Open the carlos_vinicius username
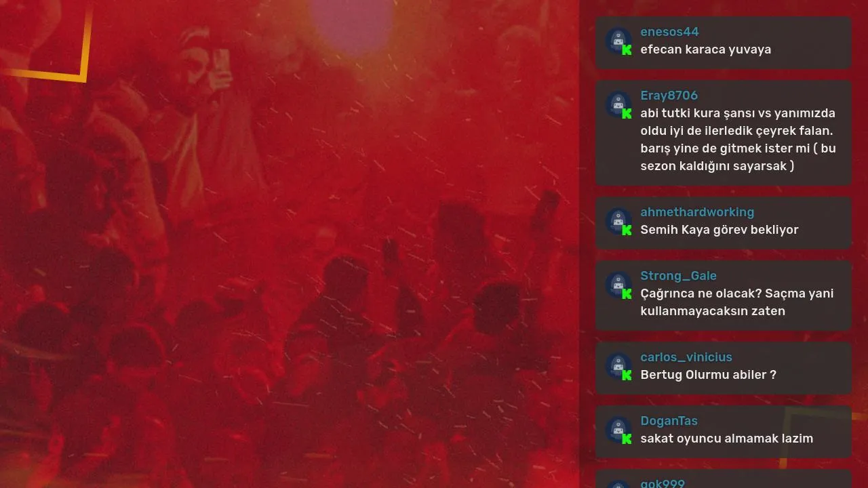Viewport: 868px width, 488px height. tap(686, 357)
